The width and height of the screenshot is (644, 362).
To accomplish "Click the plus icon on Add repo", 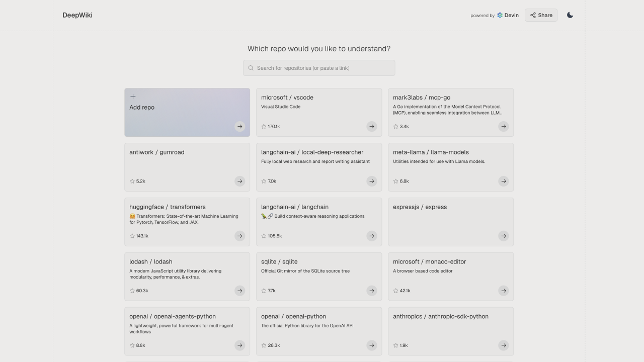I will click(x=133, y=97).
